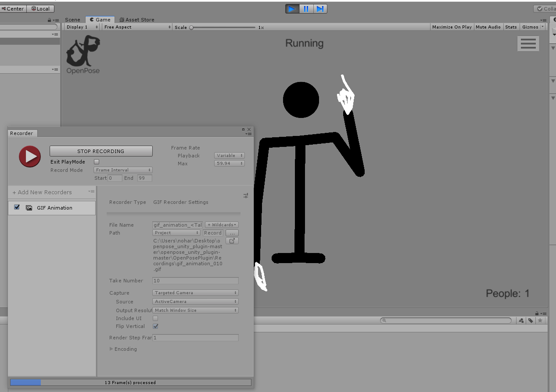Click the favorites star icon
Viewport: 556px width, 392px height.
coord(540,321)
